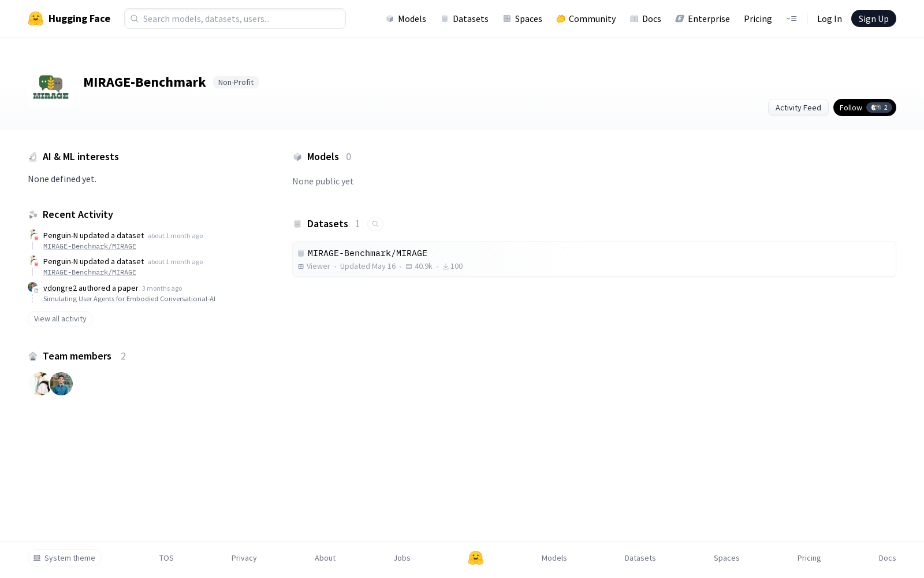This screenshot has height=578, width=924.
Task: Open Models link in the footer
Action: point(554,558)
